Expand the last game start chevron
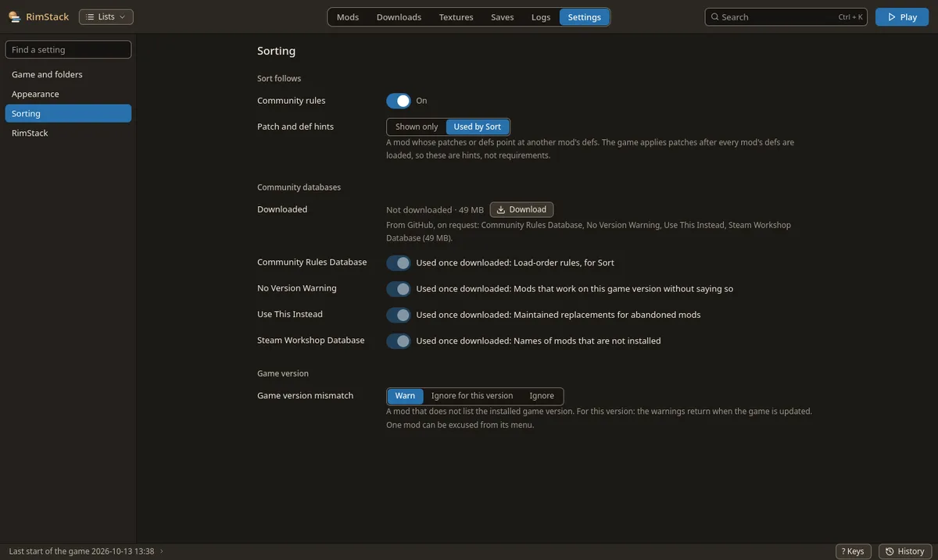The width and height of the screenshot is (938, 560). [162, 551]
